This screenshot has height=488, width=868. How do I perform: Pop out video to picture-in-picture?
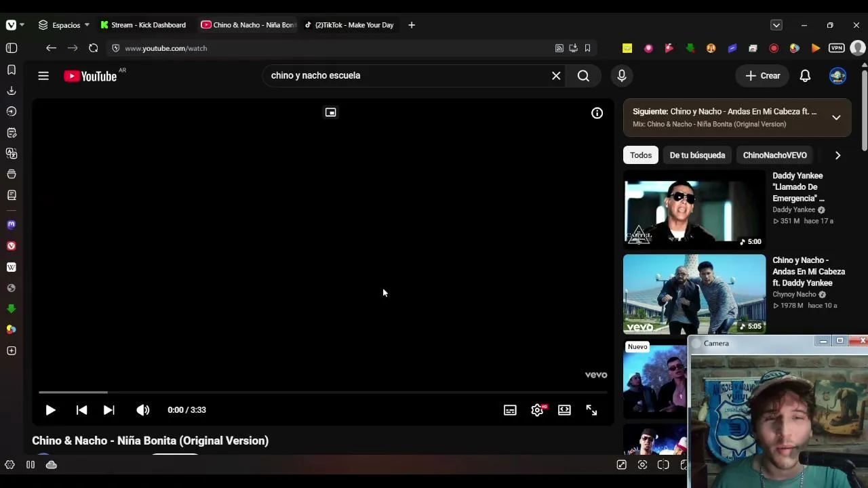pyautogui.click(x=331, y=113)
